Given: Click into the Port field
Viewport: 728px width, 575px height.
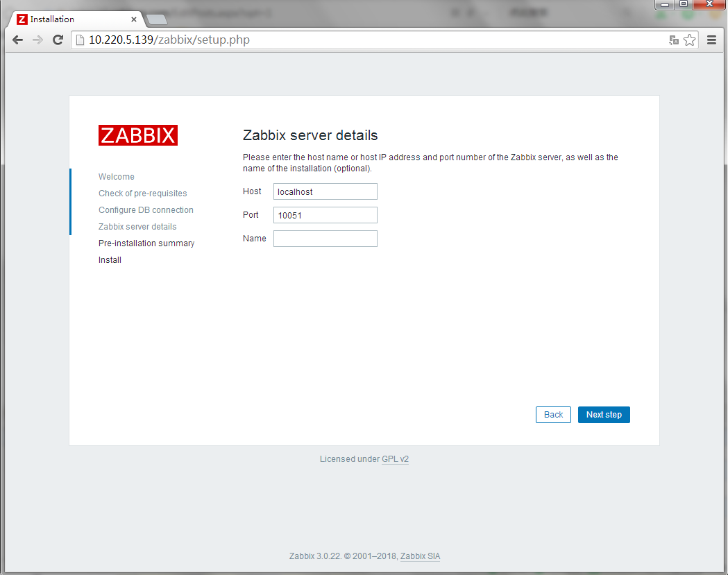Looking at the screenshot, I should pos(325,215).
